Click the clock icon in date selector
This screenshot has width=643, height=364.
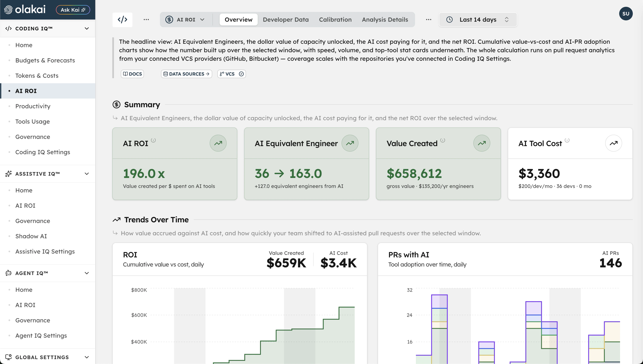449,20
